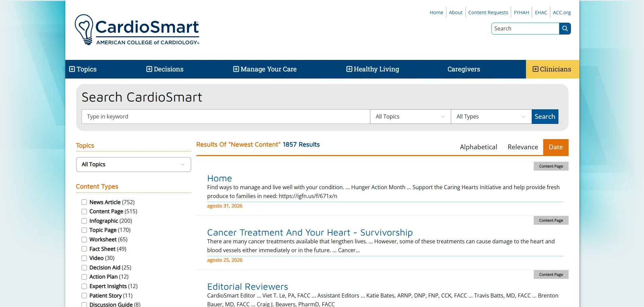Check the Video content type
Viewport: 644px width, 307px height.
[84, 258]
